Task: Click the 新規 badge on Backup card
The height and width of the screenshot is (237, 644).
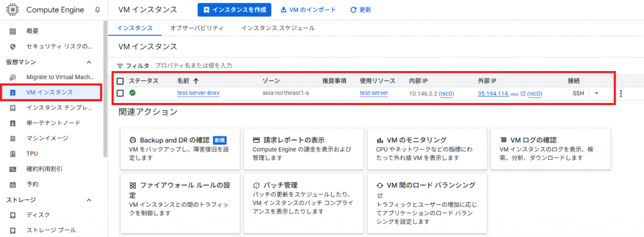Action: pyautogui.click(x=219, y=140)
